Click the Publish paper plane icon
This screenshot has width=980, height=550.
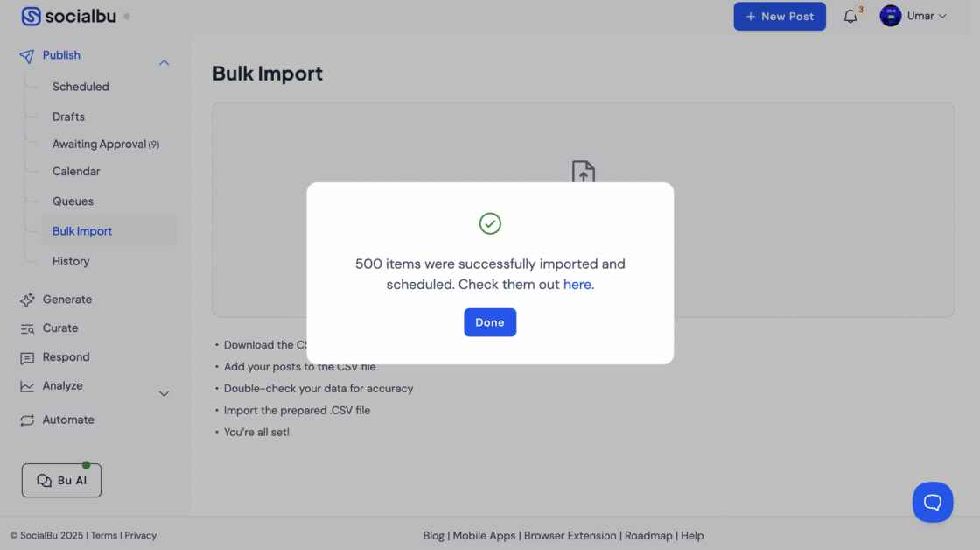tap(27, 56)
